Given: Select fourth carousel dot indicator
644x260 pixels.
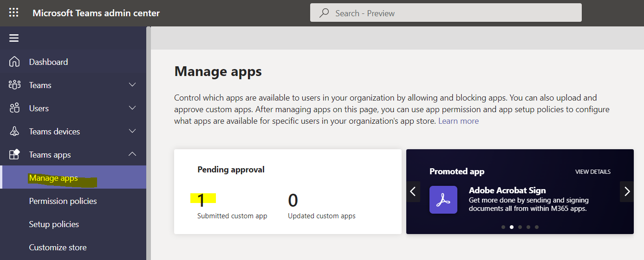Looking at the screenshot, I should coord(528,227).
